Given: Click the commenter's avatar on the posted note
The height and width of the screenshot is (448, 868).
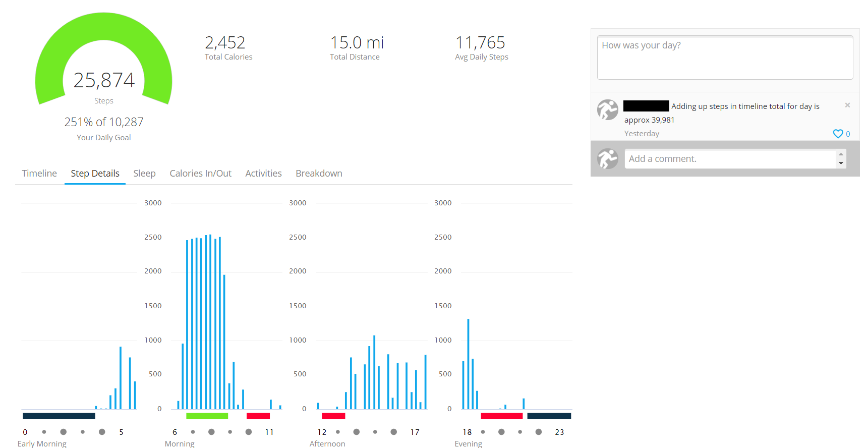Looking at the screenshot, I should tap(607, 110).
